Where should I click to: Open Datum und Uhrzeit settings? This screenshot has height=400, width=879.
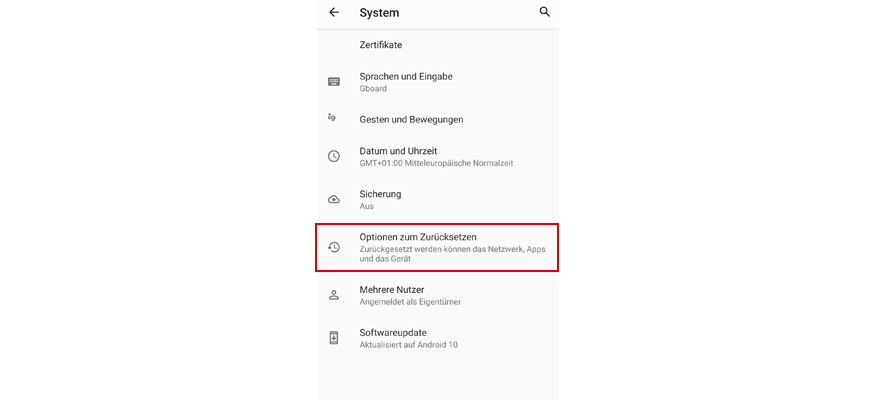[398, 151]
